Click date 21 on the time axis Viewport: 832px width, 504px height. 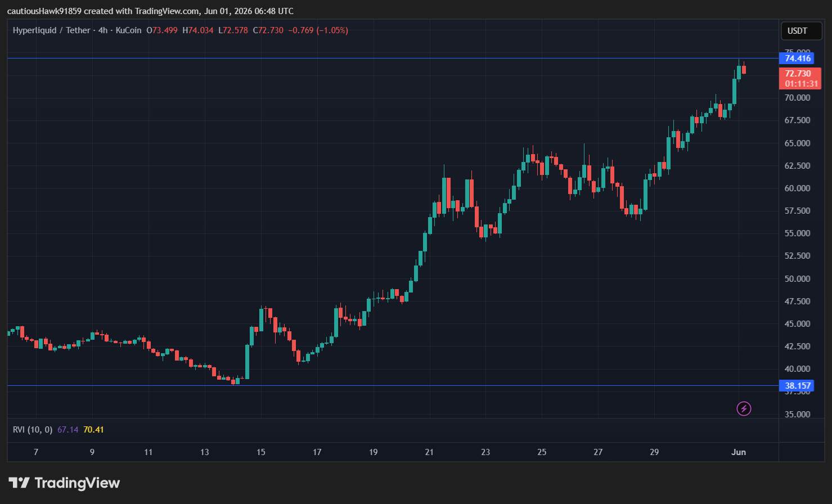pos(430,452)
